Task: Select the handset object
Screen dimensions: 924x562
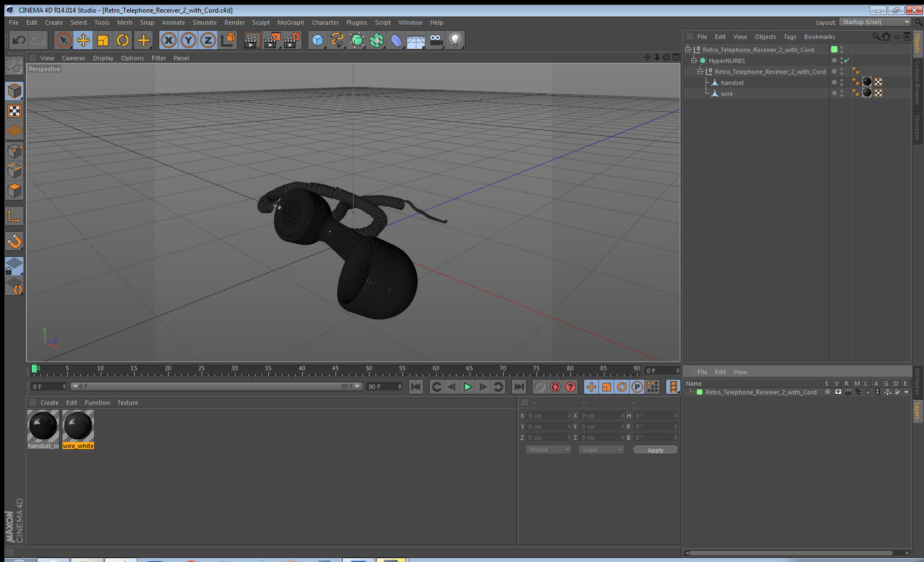Action: [x=732, y=83]
